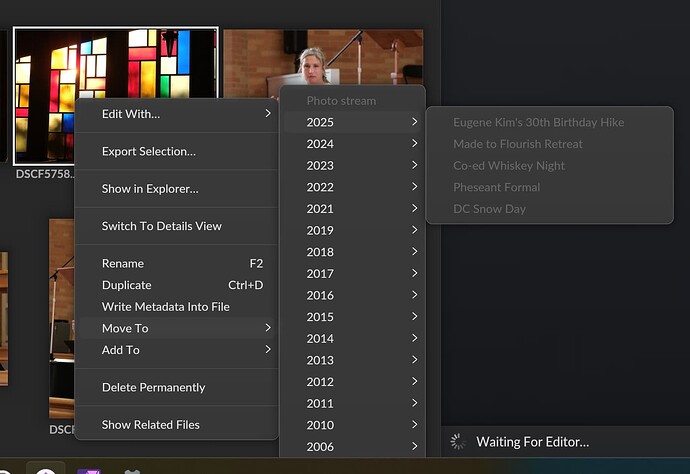Viewport: 690px width, 474px height.
Task: Click the Waiting For Editor status text
Action: [x=532, y=442]
